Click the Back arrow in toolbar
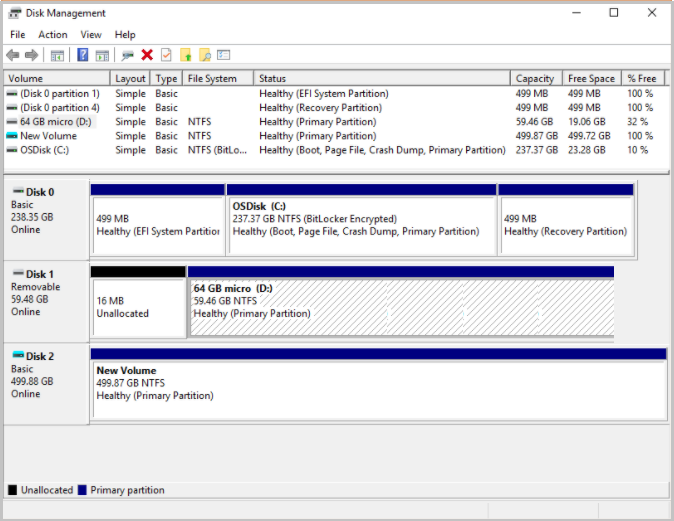 pyautogui.click(x=13, y=55)
